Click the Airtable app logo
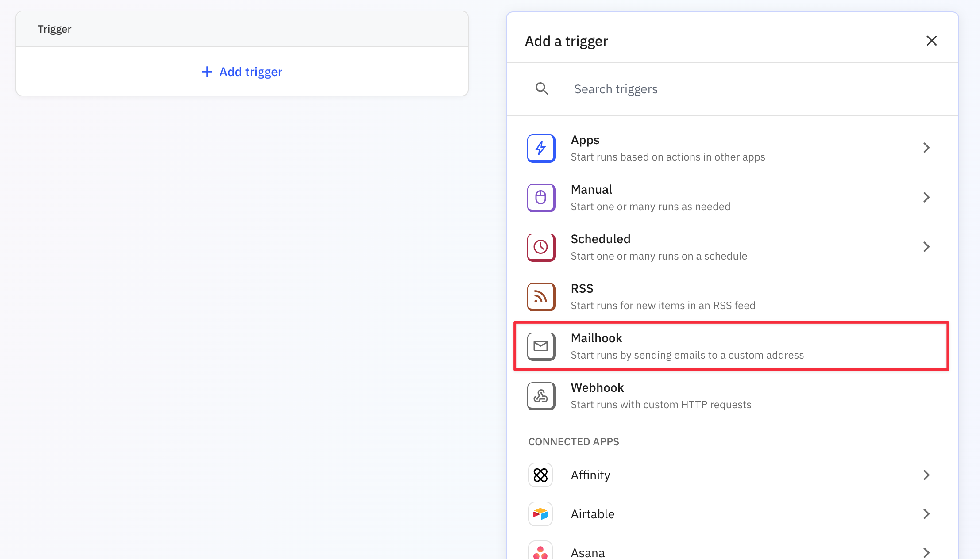Viewport: 980px width, 559px height. (540, 514)
